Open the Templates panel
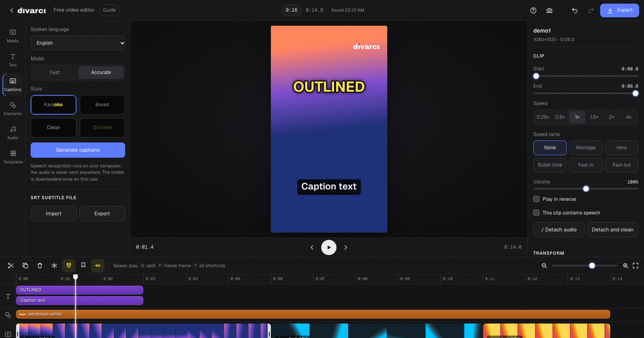Viewport: 644px width, 338px height. pos(13,157)
